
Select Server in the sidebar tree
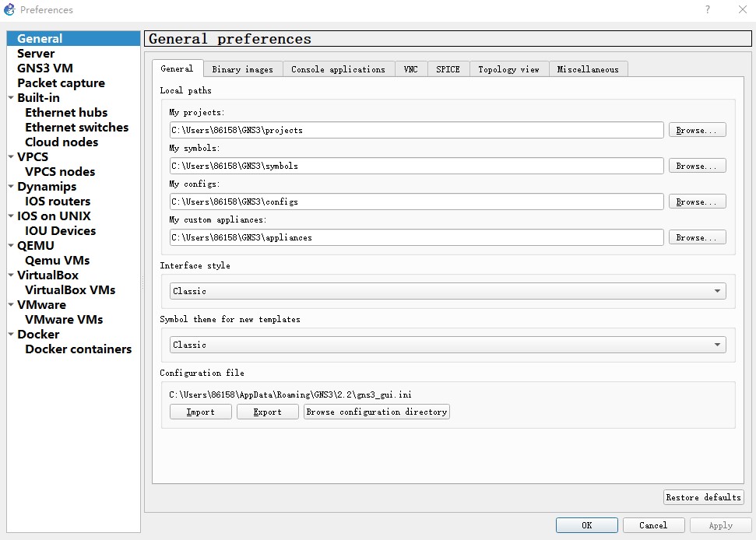pos(36,54)
